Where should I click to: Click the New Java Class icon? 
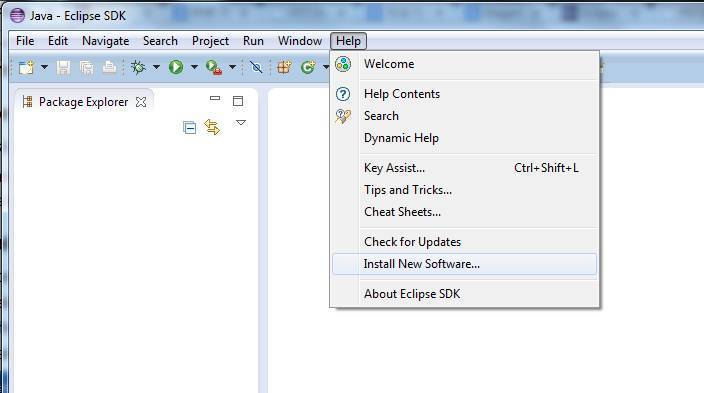click(x=308, y=67)
